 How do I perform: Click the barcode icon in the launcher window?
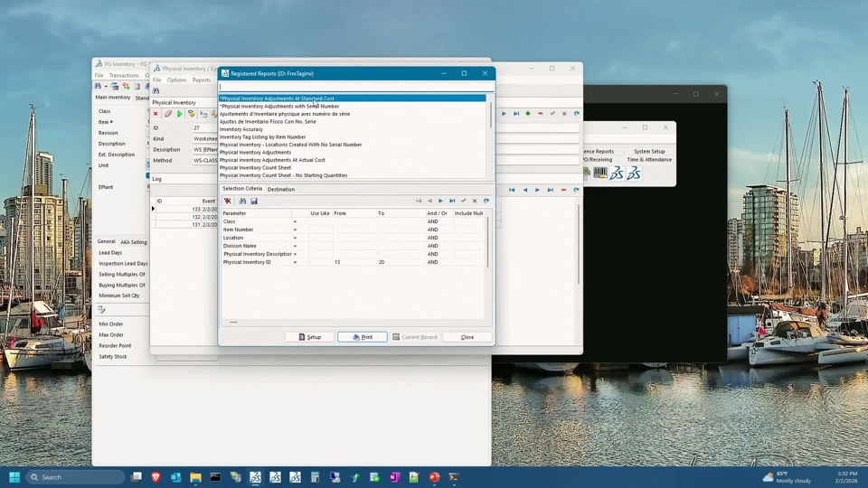click(x=600, y=174)
